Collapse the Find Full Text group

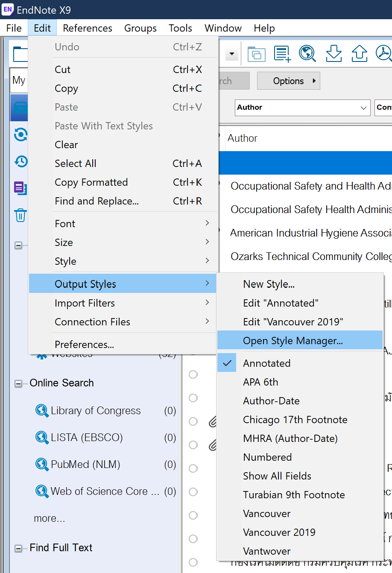click(18, 549)
